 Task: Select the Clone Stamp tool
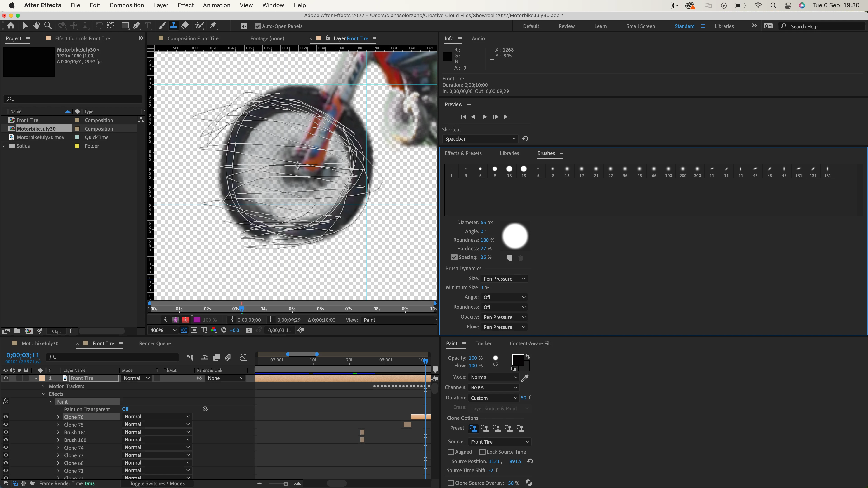click(174, 26)
